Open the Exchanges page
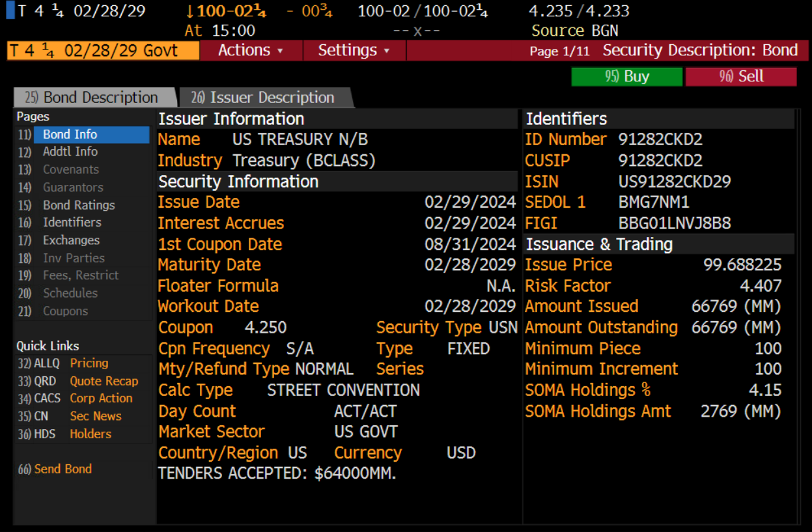Viewport: 812px width, 532px height. tap(71, 240)
